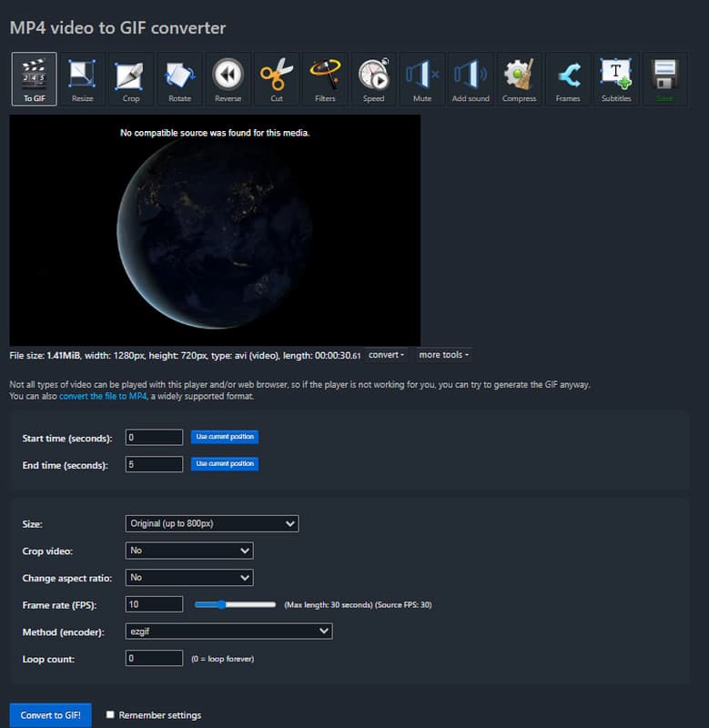
Task: Open the Subtitles tool
Action: click(x=616, y=78)
